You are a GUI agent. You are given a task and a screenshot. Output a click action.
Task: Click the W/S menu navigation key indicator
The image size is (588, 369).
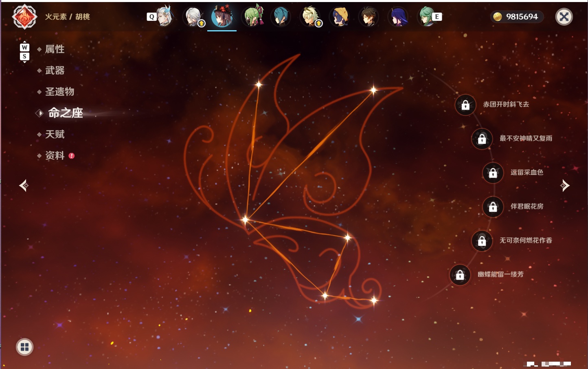tap(24, 52)
